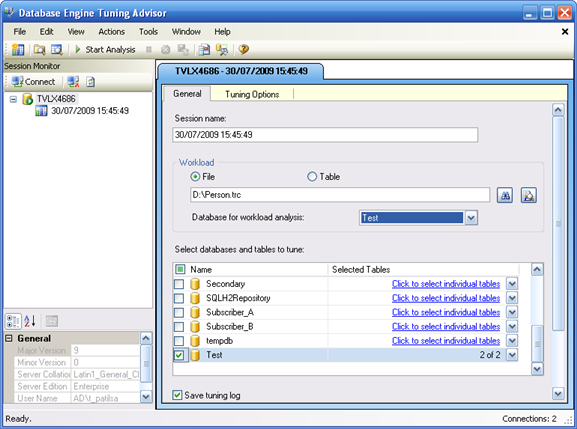Click the Property Pages icon in properties pane
Viewport: 577px width, 429px height.
[52, 321]
